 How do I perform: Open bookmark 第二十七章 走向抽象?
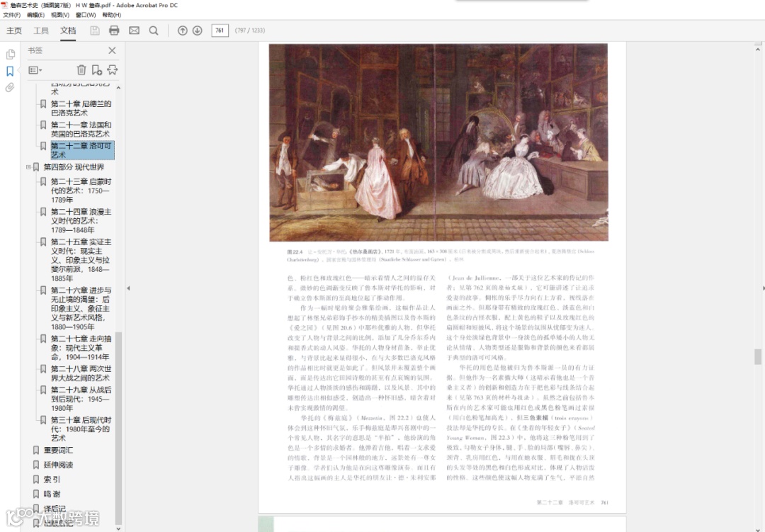(x=81, y=348)
